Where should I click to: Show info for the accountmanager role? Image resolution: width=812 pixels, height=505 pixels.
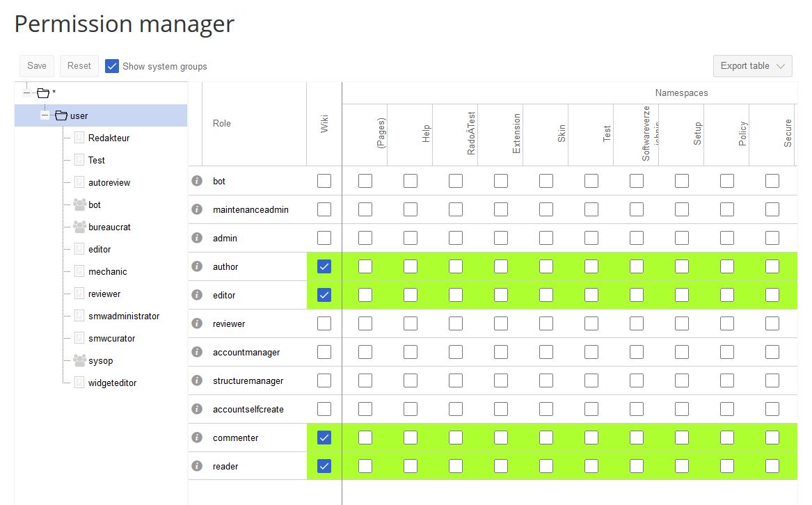(197, 352)
